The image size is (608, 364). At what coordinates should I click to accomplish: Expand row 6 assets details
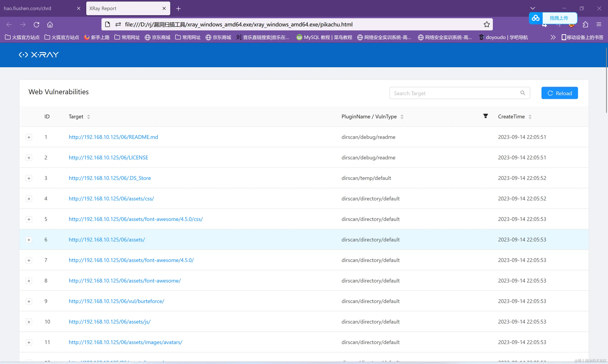coord(29,240)
